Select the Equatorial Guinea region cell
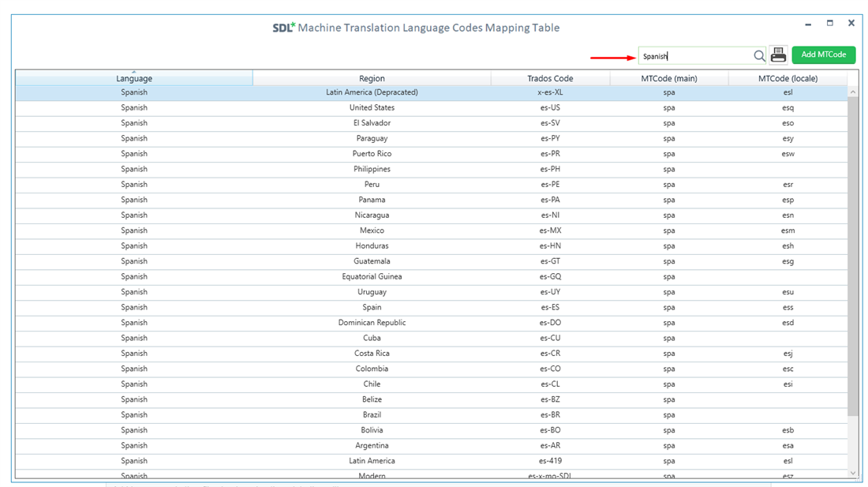Viewport: 868px width, 487px height. point(372,277)
